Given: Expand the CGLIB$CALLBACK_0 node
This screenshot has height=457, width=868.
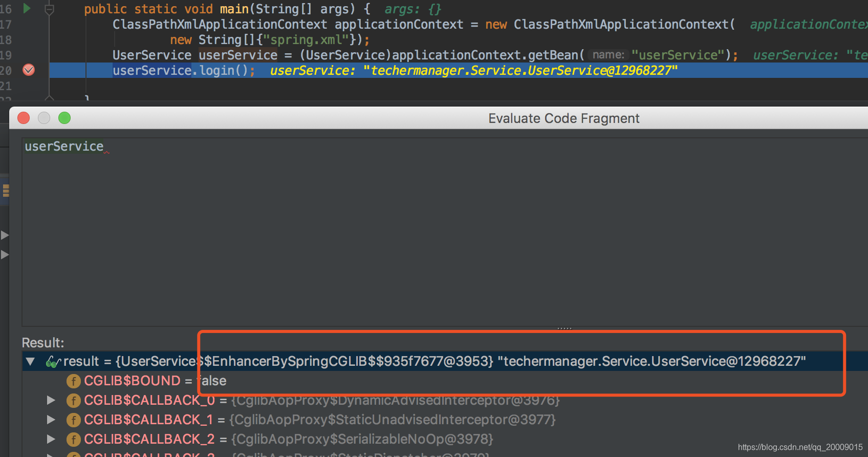Looking at the screenshot, I should coord(51,400).
